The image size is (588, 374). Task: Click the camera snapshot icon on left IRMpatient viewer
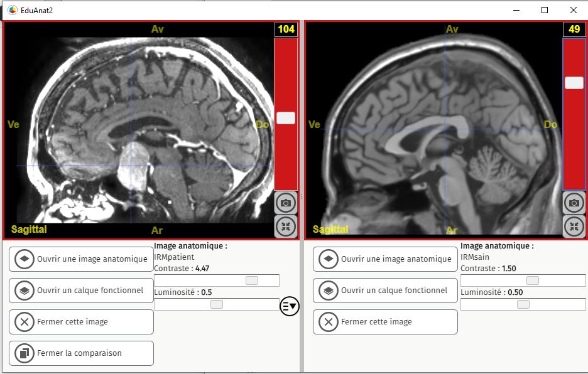pyautogui.click(x=286, y=203)
